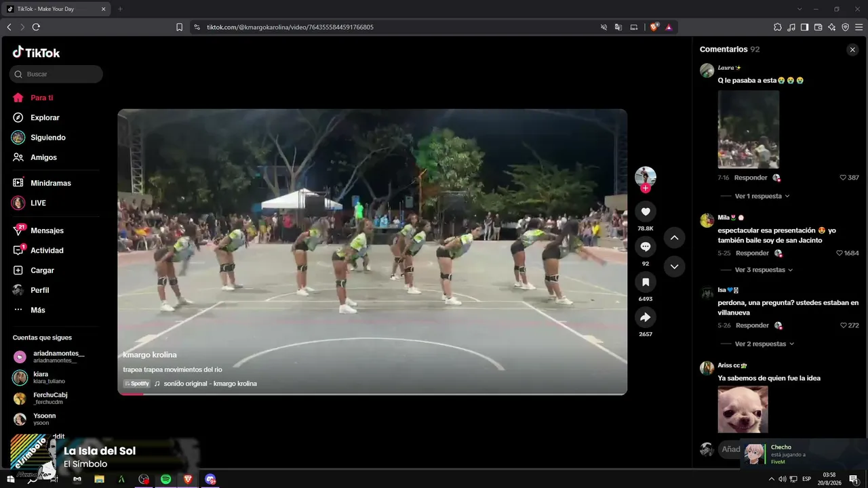Like Isa's comment with 272 likes

[x=843, y=325]
